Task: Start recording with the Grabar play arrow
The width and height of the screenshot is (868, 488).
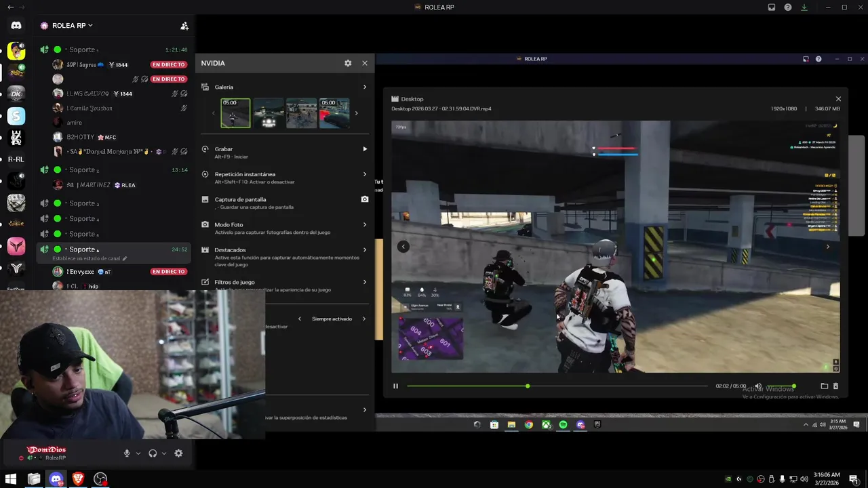Action: click(x=365, y=149)
